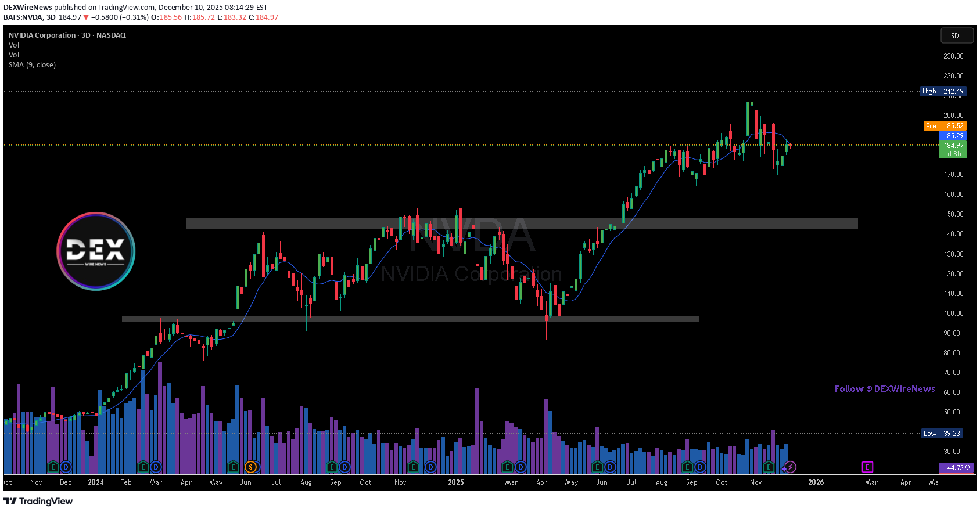Viewport: 980px width, 512px height.
Task: Click the round DEX Wire News logo
Action: (96, 251)
